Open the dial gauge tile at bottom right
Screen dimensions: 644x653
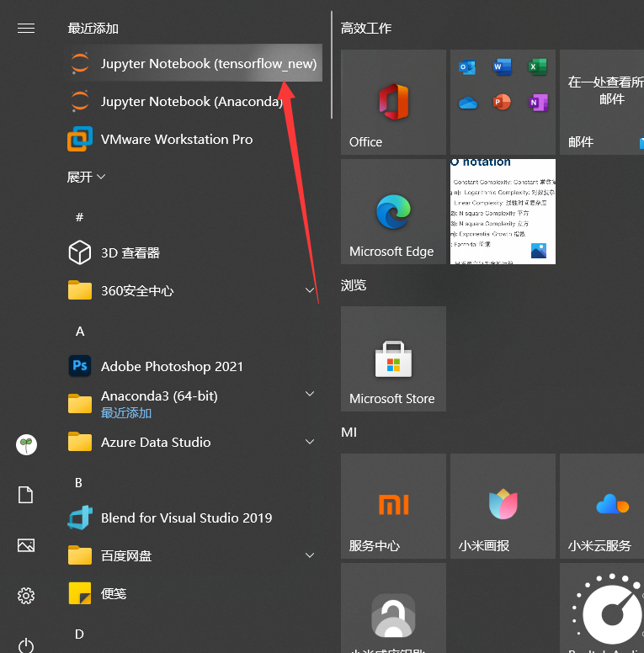602,608
